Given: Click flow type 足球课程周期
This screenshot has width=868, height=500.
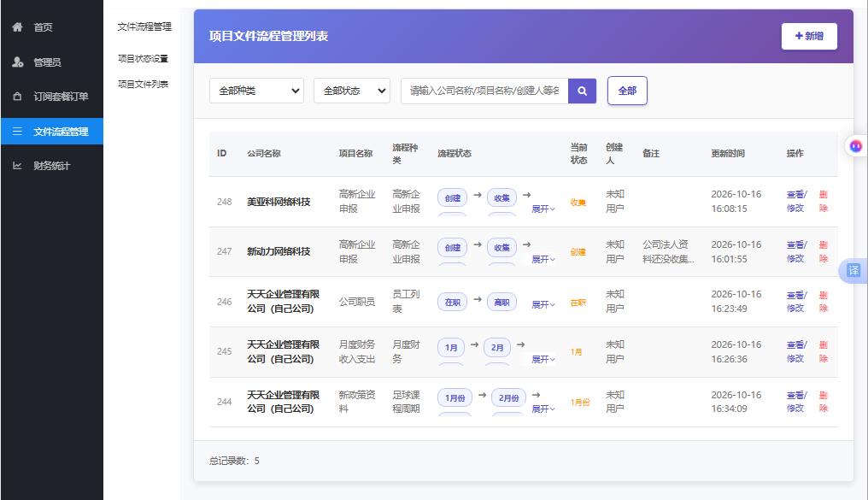Looking at the screenshot, I should 407,402.
